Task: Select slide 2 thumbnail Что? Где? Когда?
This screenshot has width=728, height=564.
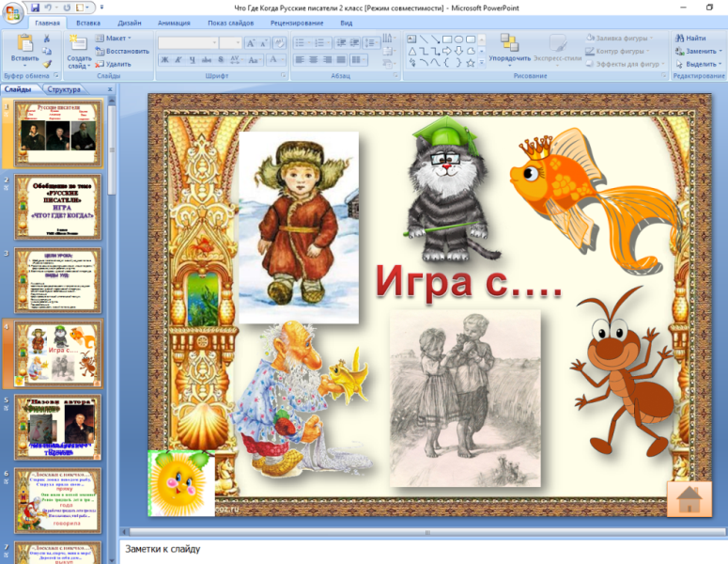Action: [57, 207]
